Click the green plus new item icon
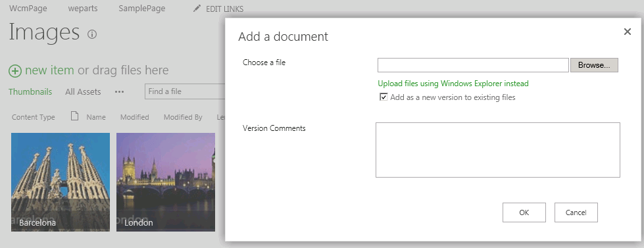 coord(15,71)
